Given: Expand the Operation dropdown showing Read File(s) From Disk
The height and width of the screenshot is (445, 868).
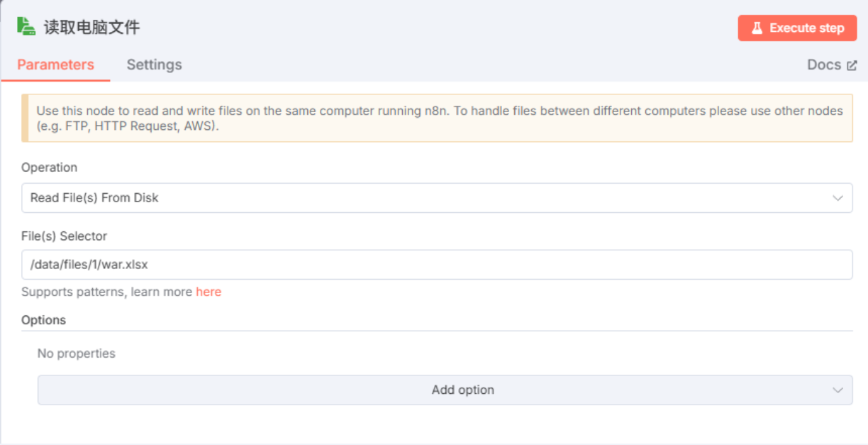Looking at the screenshot, I should pos(425,198).
